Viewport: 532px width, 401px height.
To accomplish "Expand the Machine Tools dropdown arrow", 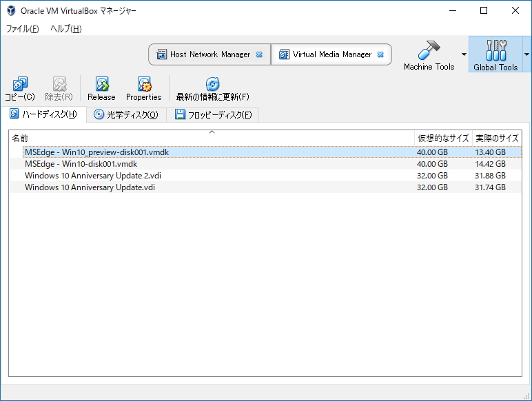I will pyautogui.click(x=464, y=54).
